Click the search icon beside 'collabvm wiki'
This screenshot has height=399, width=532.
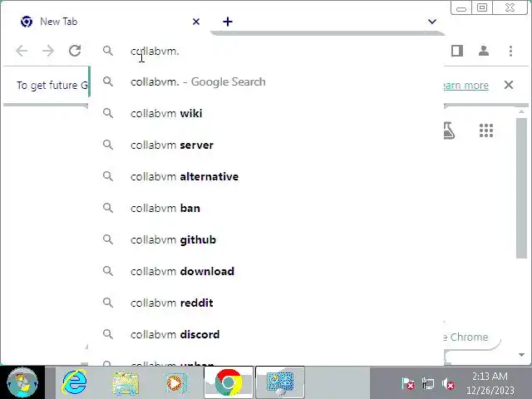(108, 113)
